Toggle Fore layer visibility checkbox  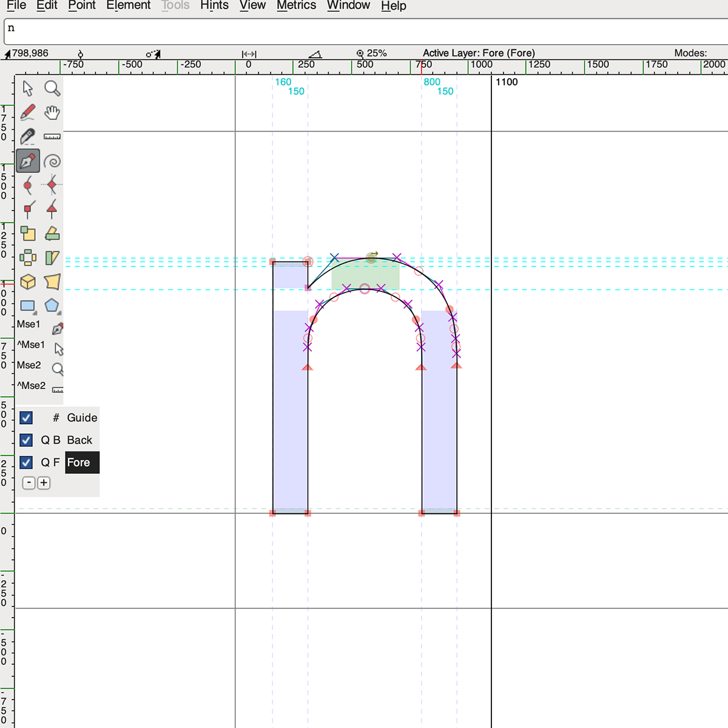click(x=26, y=463)
